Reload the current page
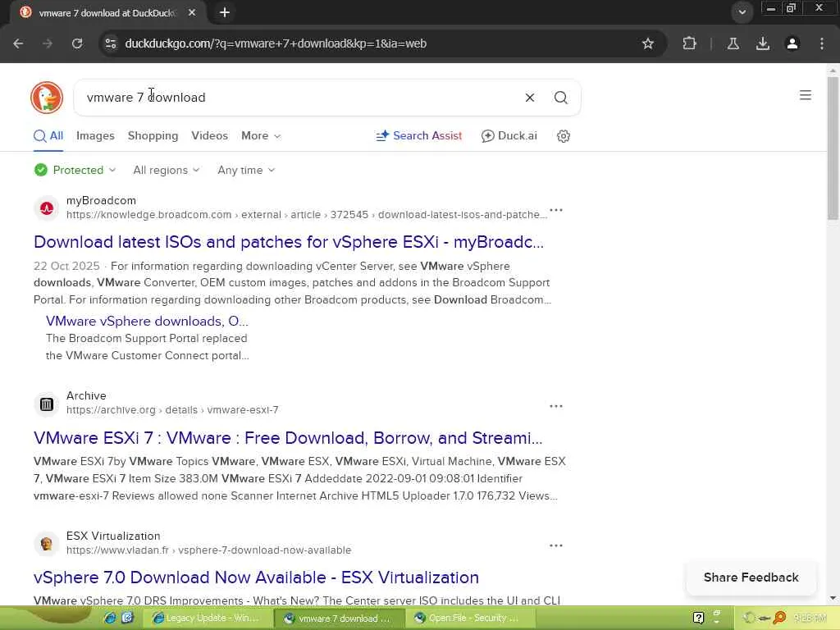This screenshot has width=840, height=630. [77, 43]
